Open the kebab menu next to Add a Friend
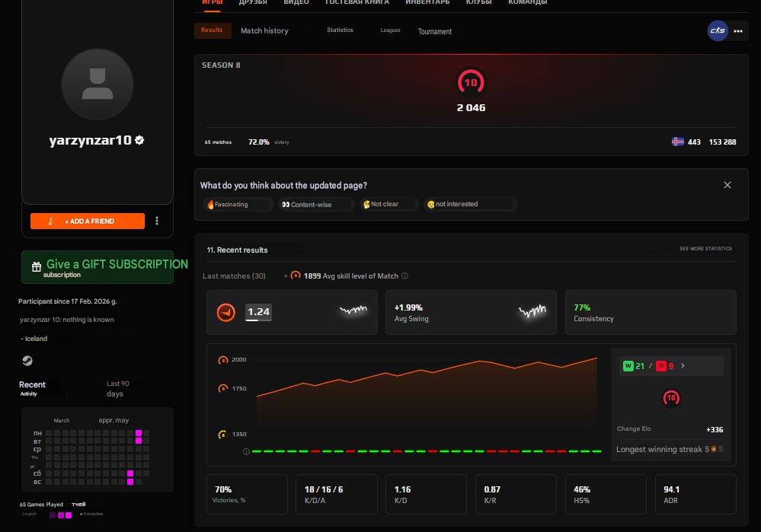Viewport: 761px width, 532px height. (157, 221)
